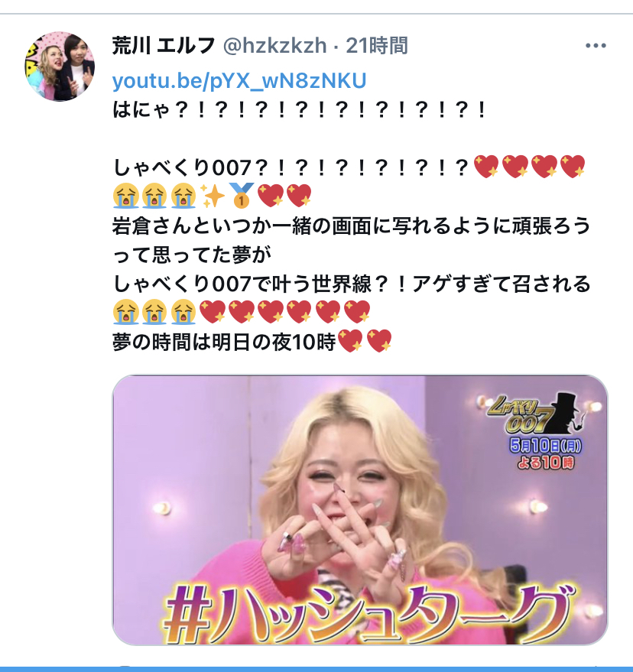
Task: Open the youtu.be/pYX_wN8zNKU link
Action: [239, 80]
